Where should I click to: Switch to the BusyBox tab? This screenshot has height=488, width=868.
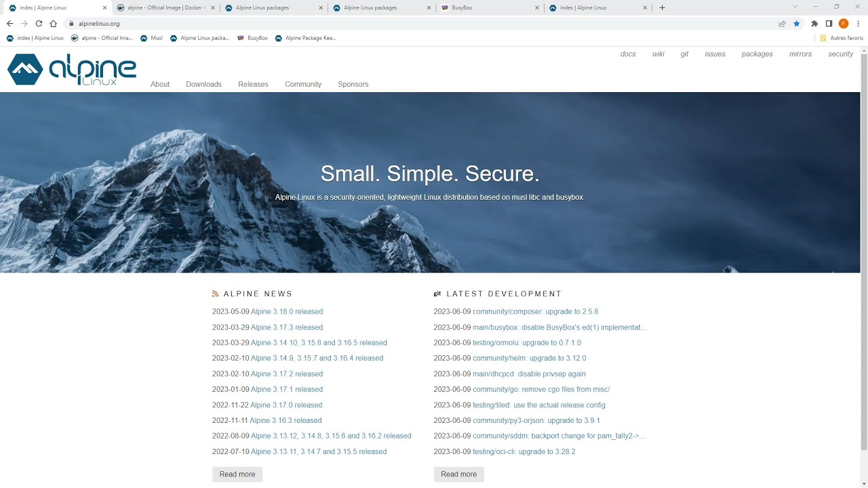[490, 7]
